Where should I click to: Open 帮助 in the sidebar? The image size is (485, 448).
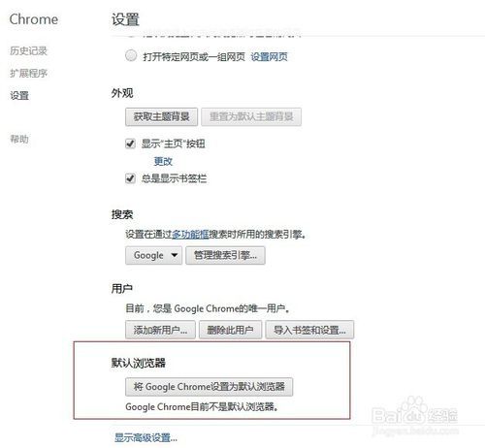(x=19, y=139)
